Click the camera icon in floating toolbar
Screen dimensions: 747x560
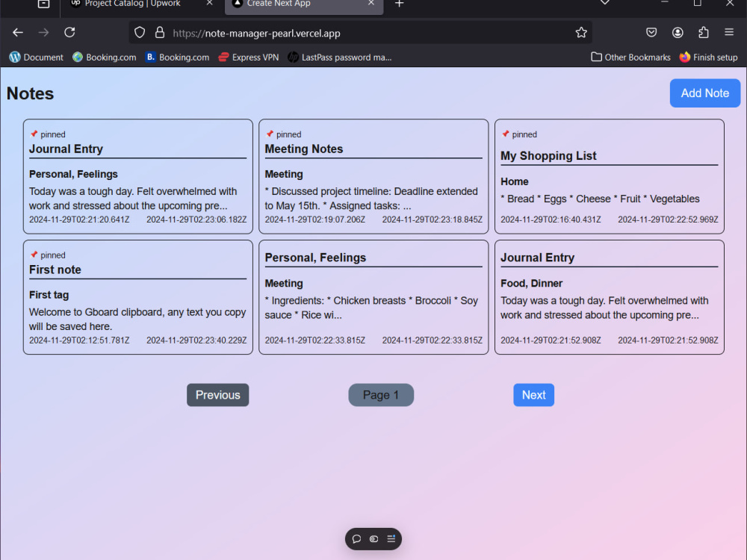tap(373, 539)
